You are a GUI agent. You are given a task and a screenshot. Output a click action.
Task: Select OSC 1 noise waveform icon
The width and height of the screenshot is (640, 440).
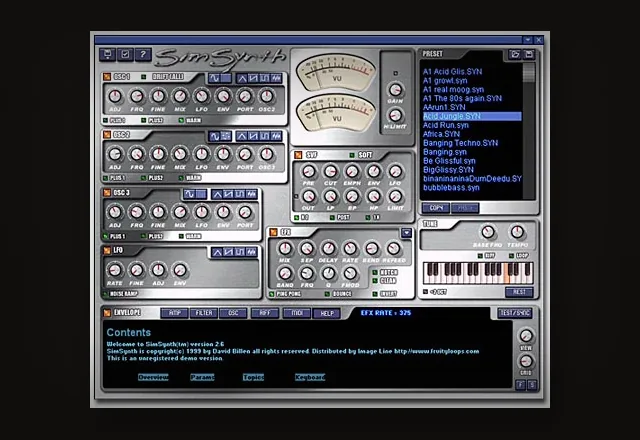[x=276, y=78]
